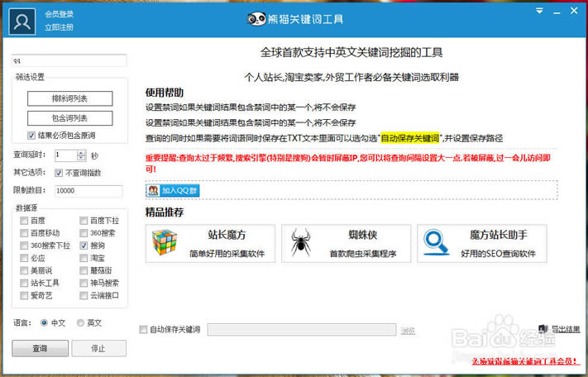Enable 神马搜索 checkbox
This screenshot has height=377, width=588.
tap(84, 283)
